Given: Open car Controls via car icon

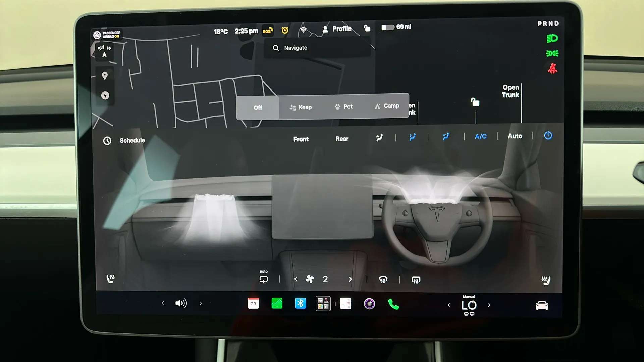Looking at the screenshot, I should coord(542,305).
